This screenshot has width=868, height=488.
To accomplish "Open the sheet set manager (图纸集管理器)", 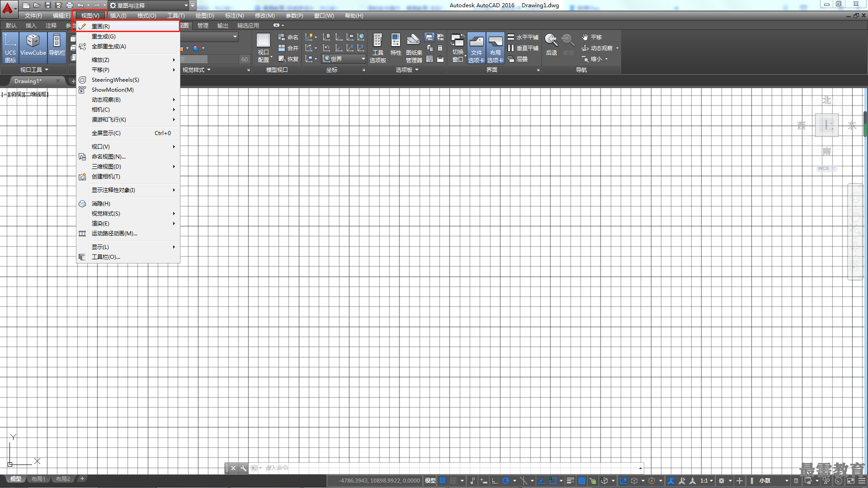I will coord(414,48).
